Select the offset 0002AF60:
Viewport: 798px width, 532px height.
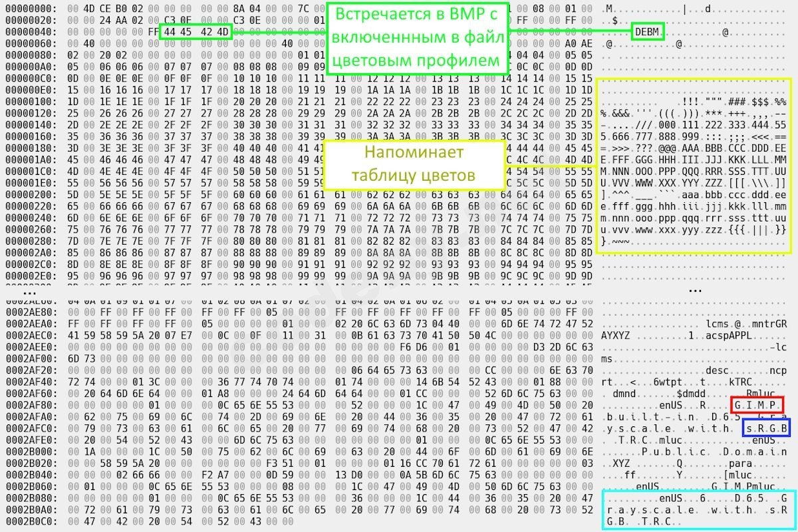coord(31,394)
